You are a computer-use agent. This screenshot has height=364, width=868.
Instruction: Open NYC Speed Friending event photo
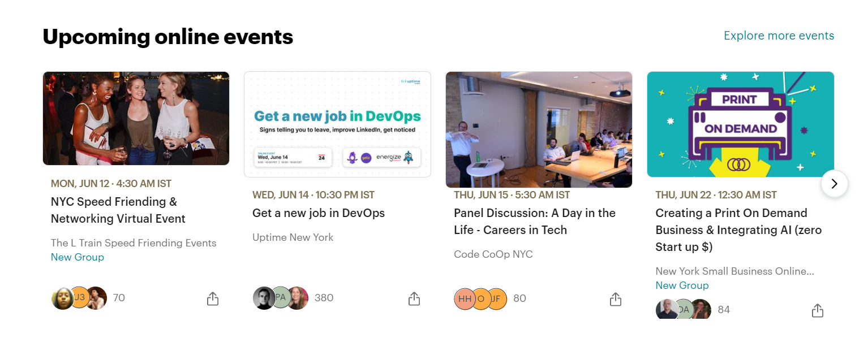tap(136, 118)
